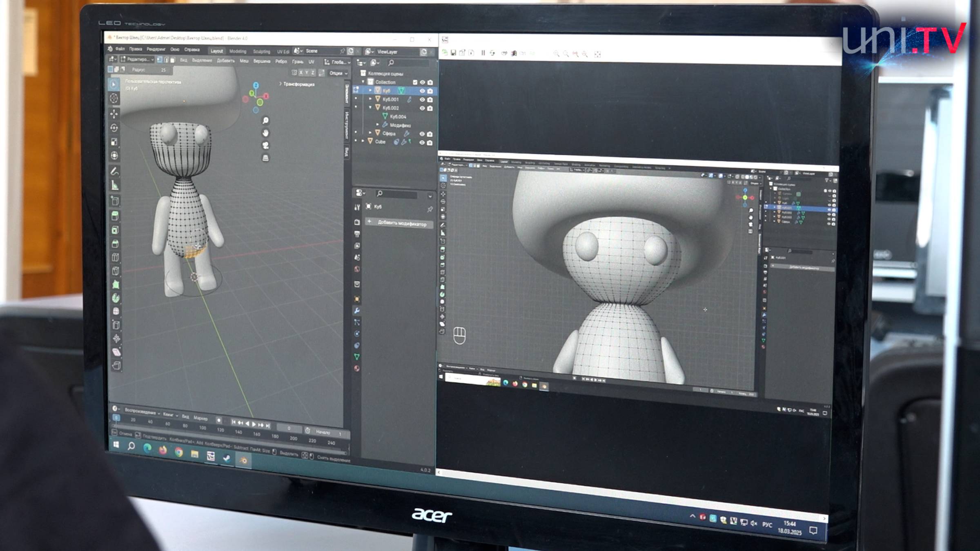The image size is (980, 551).
Task: Click the Добавить модификатор button
Action: click(x=399, y=223)
